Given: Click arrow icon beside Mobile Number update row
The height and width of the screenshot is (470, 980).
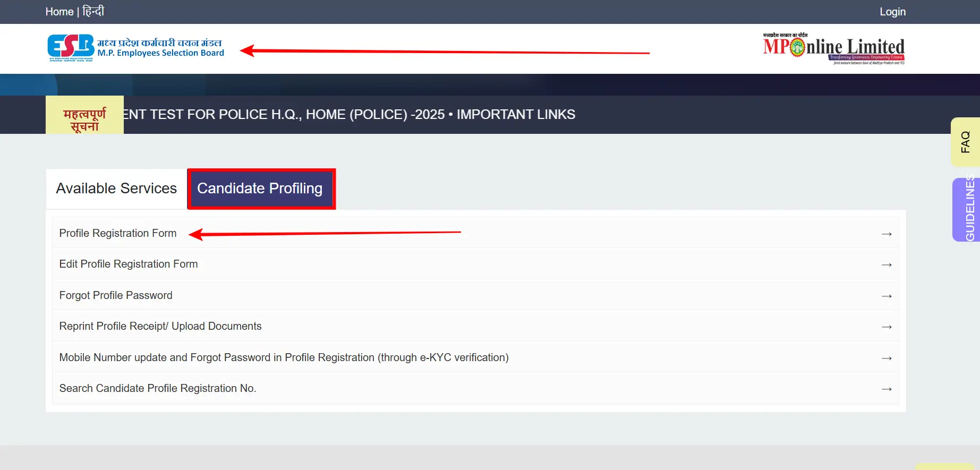Looking at the screenshot, I should pos(886,358).
